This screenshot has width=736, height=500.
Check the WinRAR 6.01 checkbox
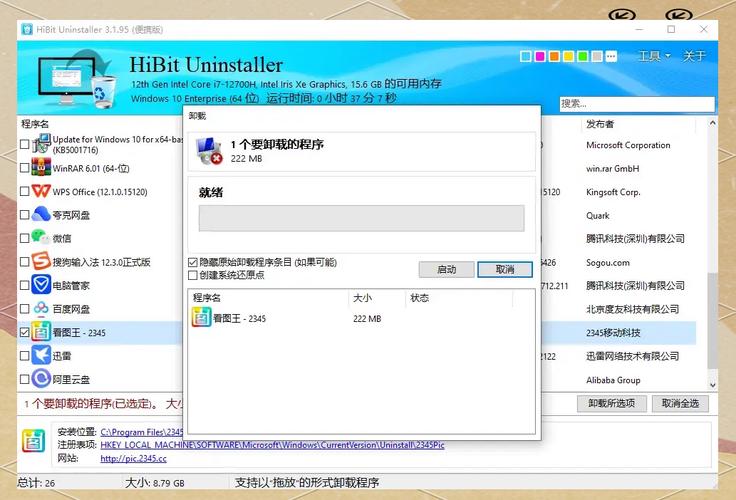coord(25,168)
